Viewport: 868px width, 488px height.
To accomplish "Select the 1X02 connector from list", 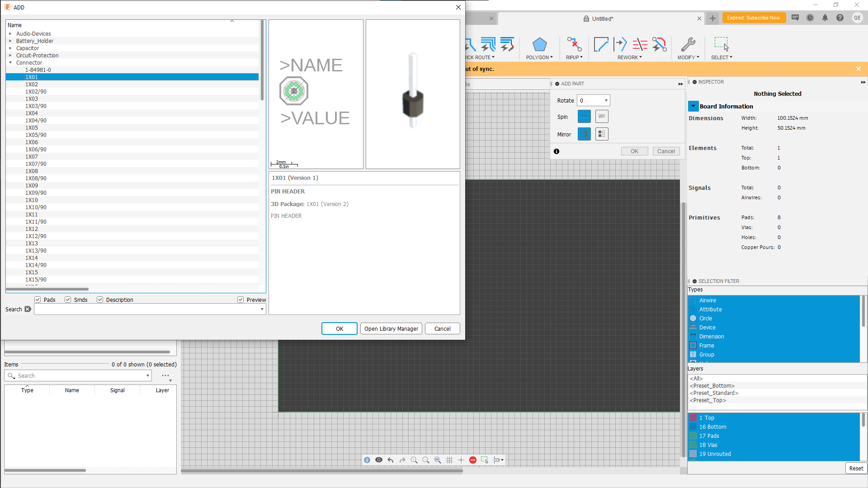I will pos(30,84).
